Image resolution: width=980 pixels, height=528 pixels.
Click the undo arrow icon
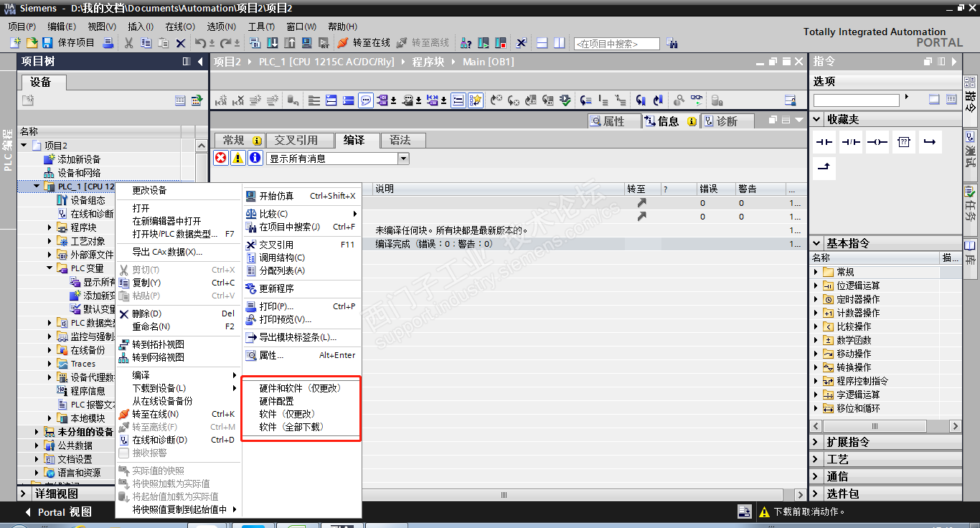click(201, 43)
